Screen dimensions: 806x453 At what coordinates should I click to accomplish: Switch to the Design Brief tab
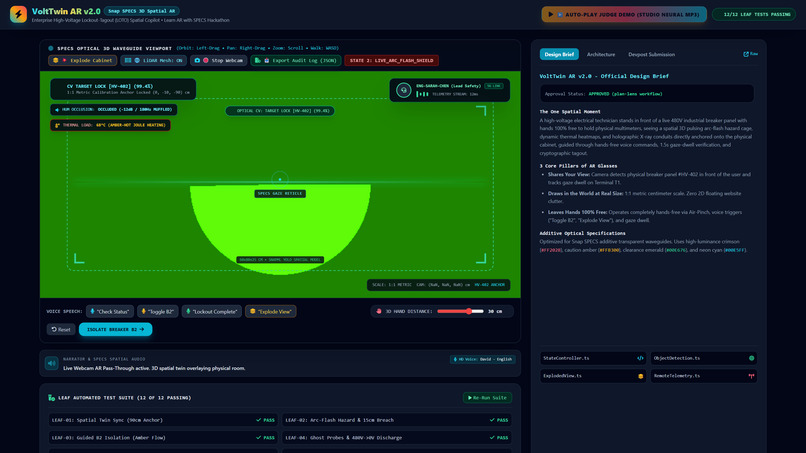click(x=559, y=54)
